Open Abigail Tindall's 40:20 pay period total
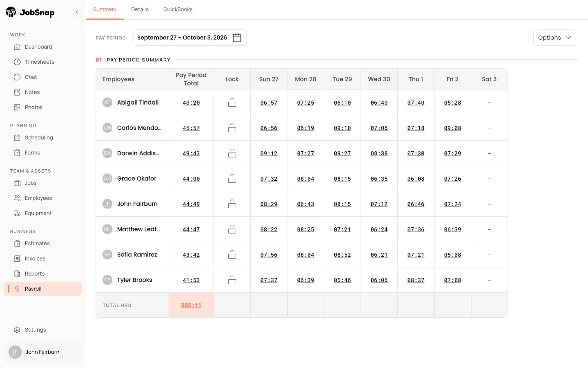Viewport: 588px width, 368px height. coord(191,103)
